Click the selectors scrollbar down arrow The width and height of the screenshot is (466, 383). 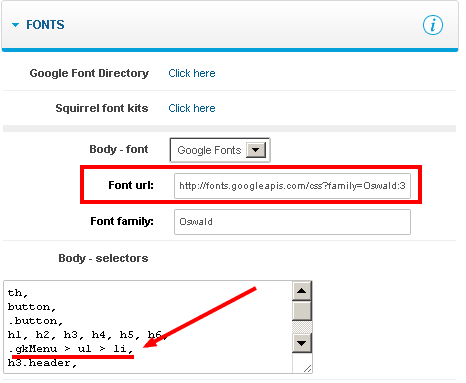tap(302, 343)
